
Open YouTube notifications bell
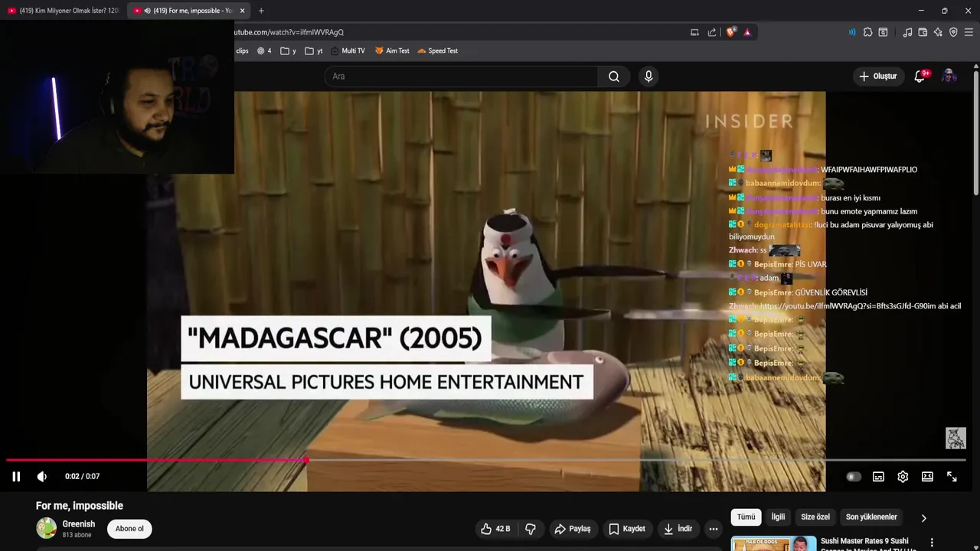(x=920, y=77)
